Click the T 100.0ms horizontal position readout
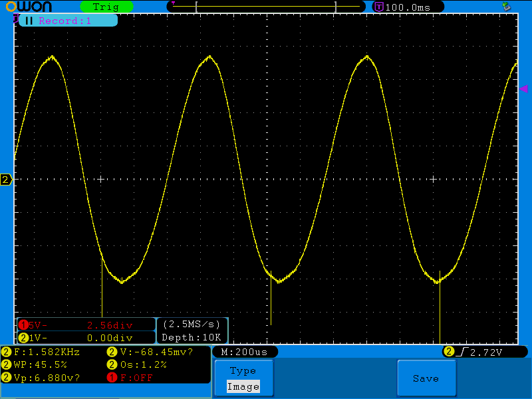532x399 pixels. (408, 7)
